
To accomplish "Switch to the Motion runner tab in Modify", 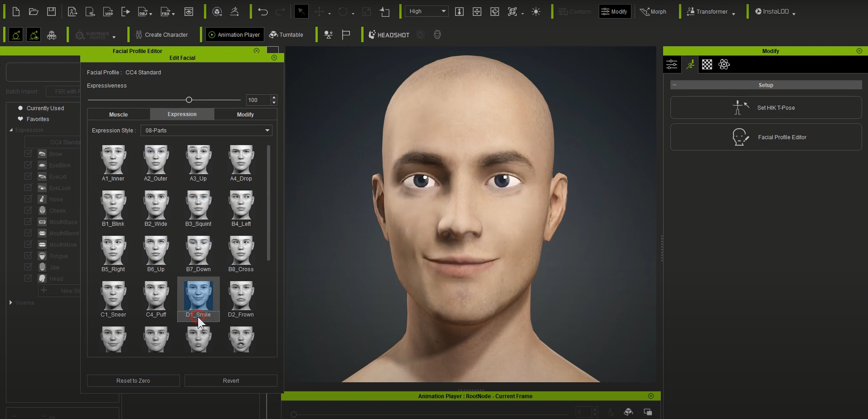I will [x=690, y=64].
